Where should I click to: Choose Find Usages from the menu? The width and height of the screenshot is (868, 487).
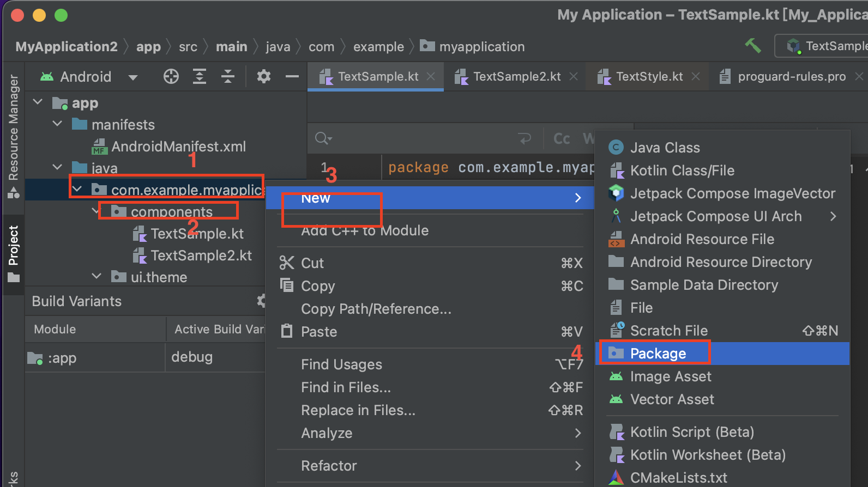coord(430,364)
